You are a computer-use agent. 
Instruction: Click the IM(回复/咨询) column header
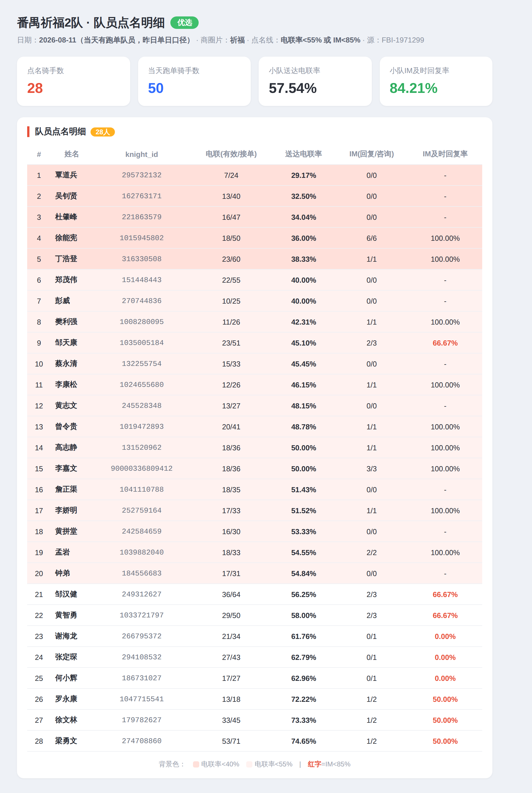coord(372,154)
